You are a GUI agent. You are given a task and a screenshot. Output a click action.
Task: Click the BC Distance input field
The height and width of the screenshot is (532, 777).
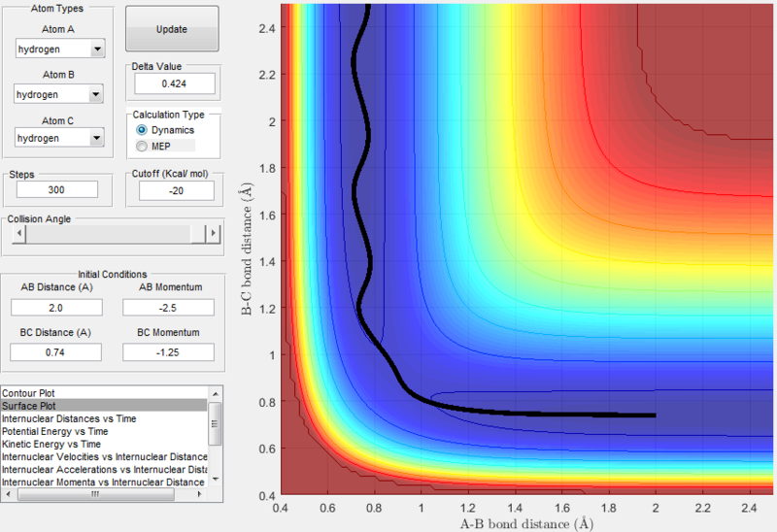[x=55, y=352]
